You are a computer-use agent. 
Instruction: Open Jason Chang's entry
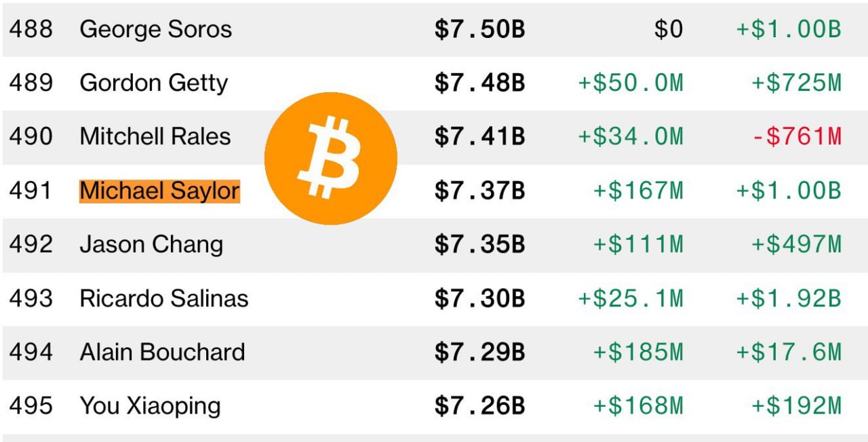(x=151, y=244)
